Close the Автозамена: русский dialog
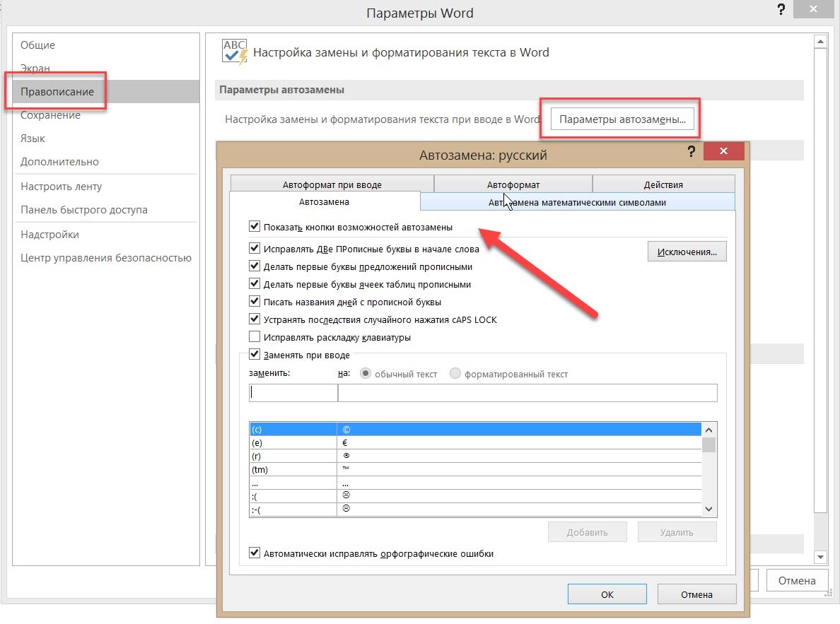This screenshot has height=624, width=840. [x=723, y=151]
